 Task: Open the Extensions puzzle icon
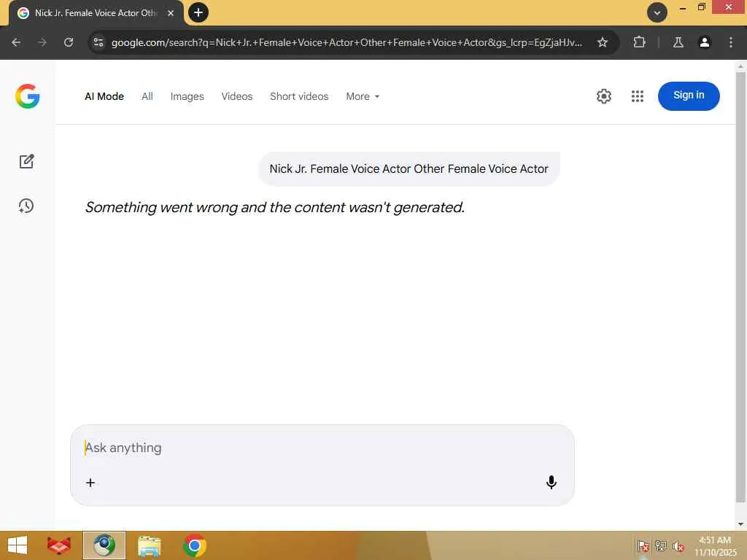coord(639,42)
